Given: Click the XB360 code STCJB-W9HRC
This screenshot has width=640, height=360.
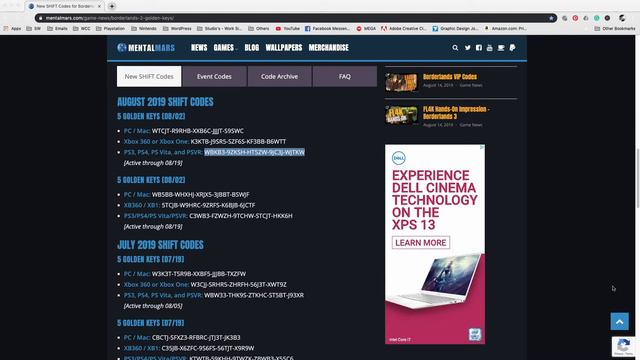Looking at the screenshot, I should coord(208,205).
